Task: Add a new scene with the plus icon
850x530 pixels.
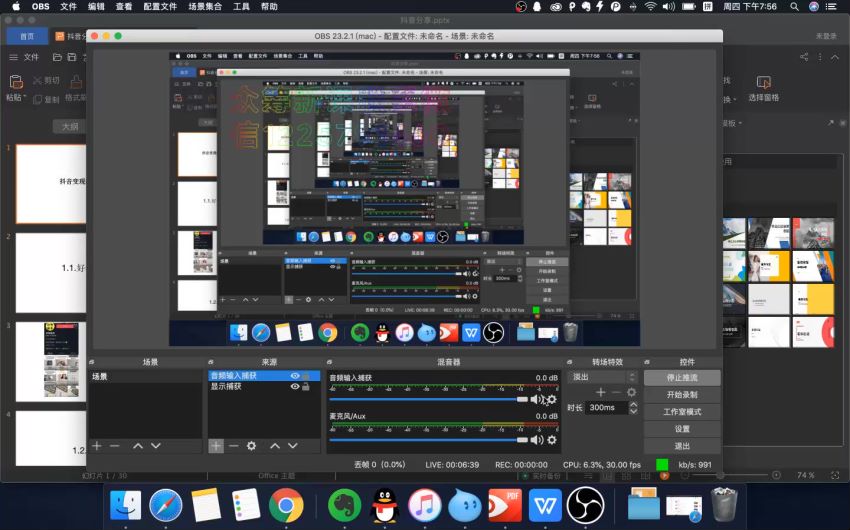Action: point(97,445)
